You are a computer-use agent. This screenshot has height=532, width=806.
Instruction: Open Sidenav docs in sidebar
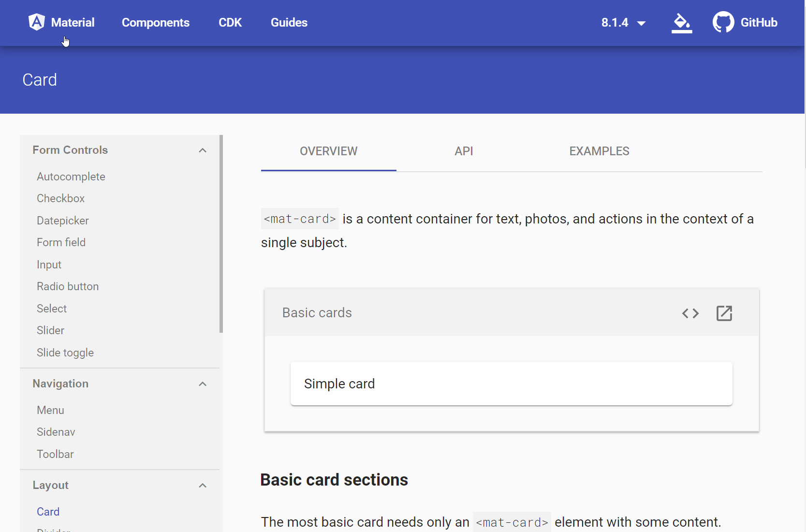click(56, 432)
